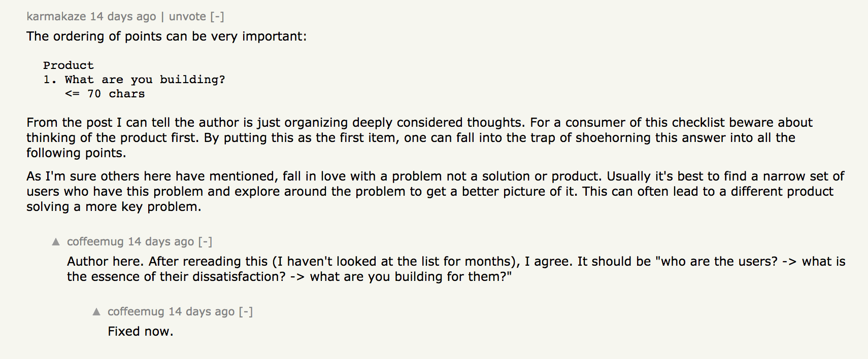Image resolution: width=868 pixels, height=359 pixels.
Task: Click the "Author here. After rereading" comment text
Action: 456,269
